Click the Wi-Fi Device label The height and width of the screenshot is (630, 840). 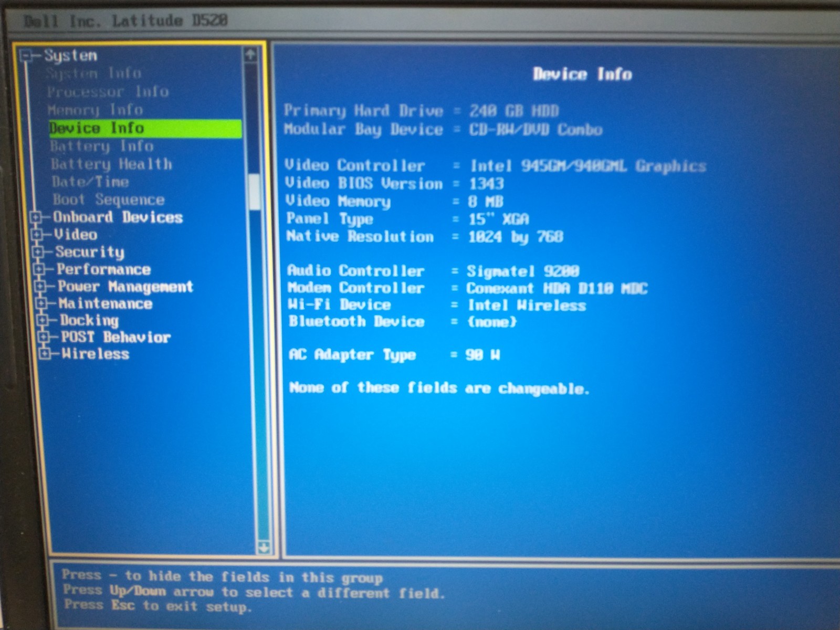(x=340, y=305)
